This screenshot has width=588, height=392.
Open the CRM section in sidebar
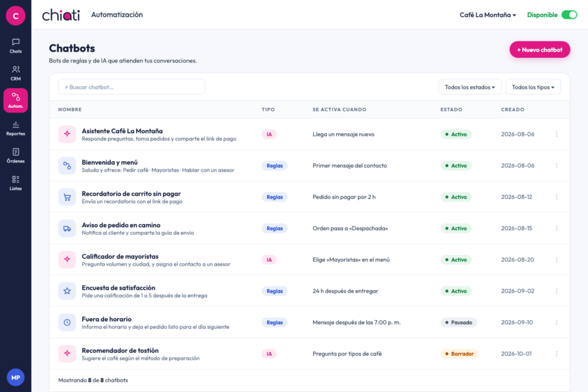click(x=16, y=73)
